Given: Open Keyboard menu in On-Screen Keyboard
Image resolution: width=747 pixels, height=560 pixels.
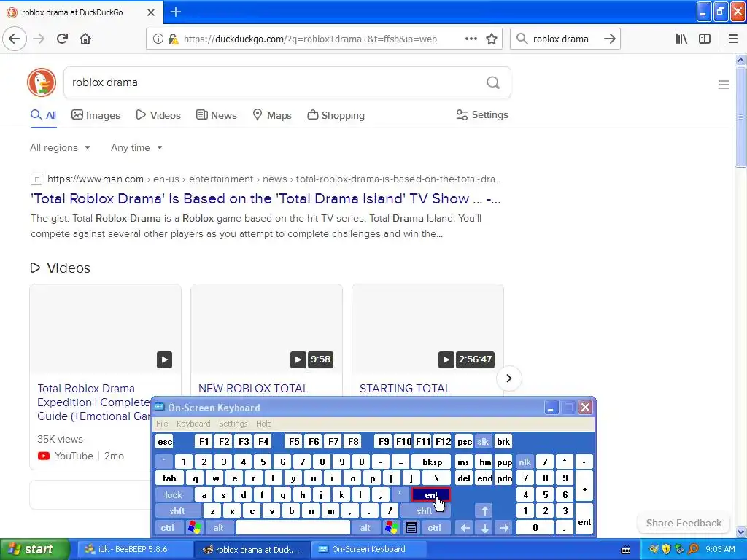Looking at the screenshot, I should coord(193,424).
